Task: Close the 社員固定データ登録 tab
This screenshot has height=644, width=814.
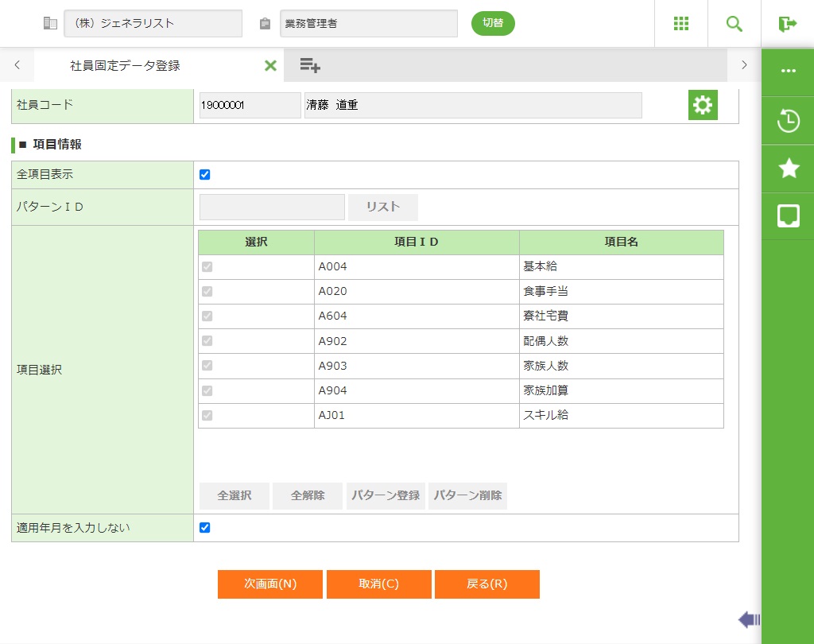Action: 270,66
